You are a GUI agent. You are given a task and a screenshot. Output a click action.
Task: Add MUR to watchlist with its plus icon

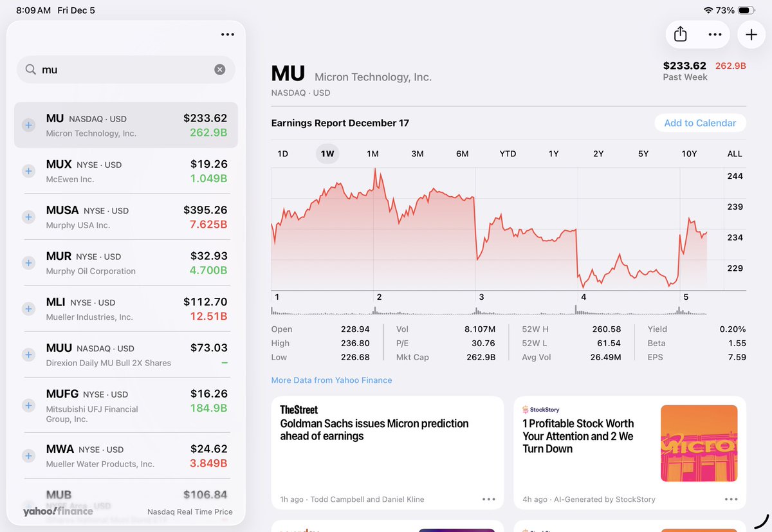pos(28,262)
